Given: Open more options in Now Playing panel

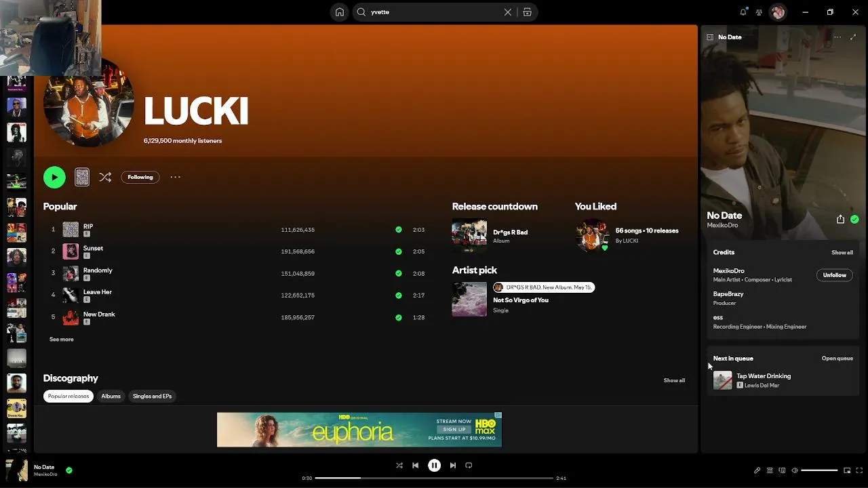Looking at the screenshot, I should [x=837, y=37].
